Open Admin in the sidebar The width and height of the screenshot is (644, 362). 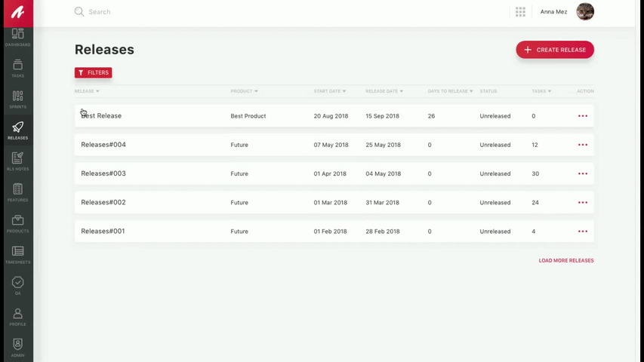tap(17, 348)
